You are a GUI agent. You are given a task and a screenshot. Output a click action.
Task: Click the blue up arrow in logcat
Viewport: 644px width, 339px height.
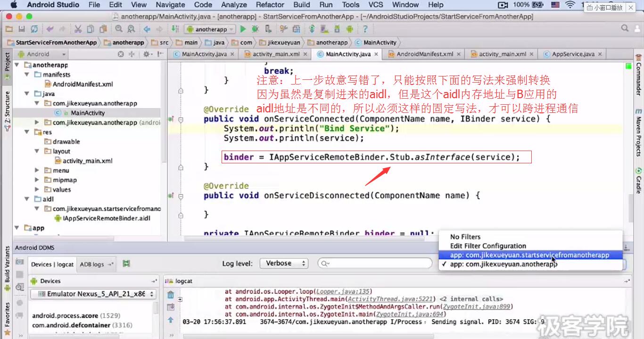tap(171, 320)
